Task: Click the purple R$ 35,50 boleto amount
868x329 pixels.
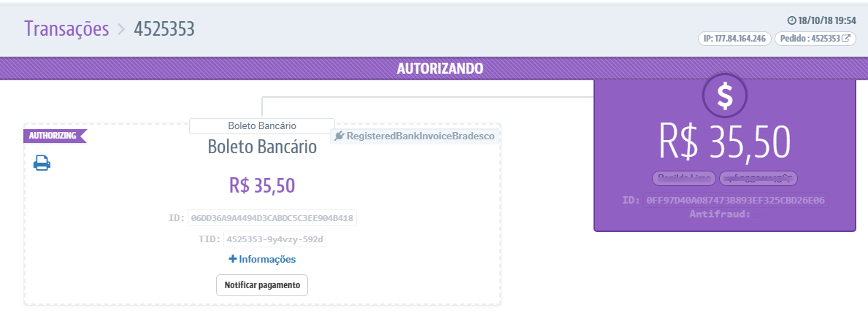Action: 262,185
